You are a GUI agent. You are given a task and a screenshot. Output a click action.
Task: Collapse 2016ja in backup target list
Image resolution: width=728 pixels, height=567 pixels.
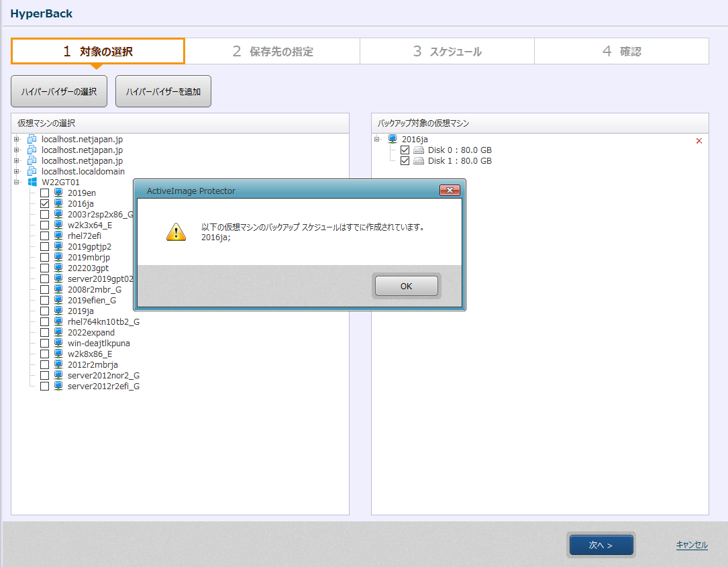[x=377, y=139]
